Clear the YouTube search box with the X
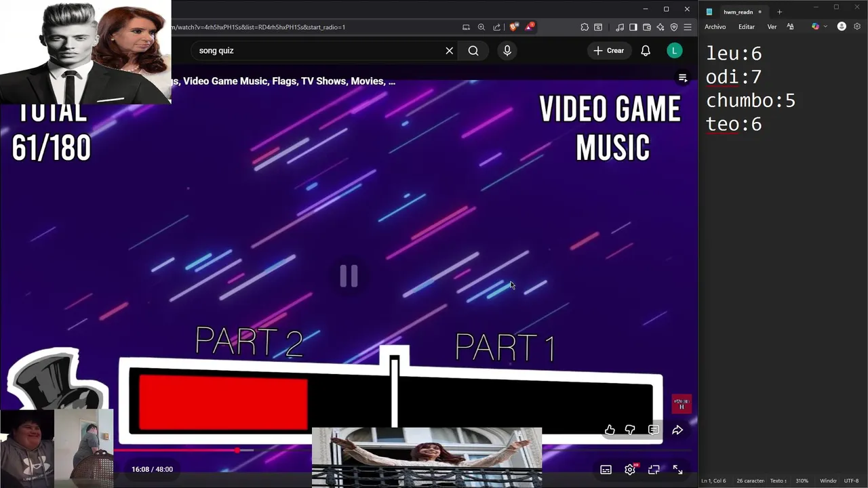This screenshot has width=868, height=488. (x=449, y=51)
